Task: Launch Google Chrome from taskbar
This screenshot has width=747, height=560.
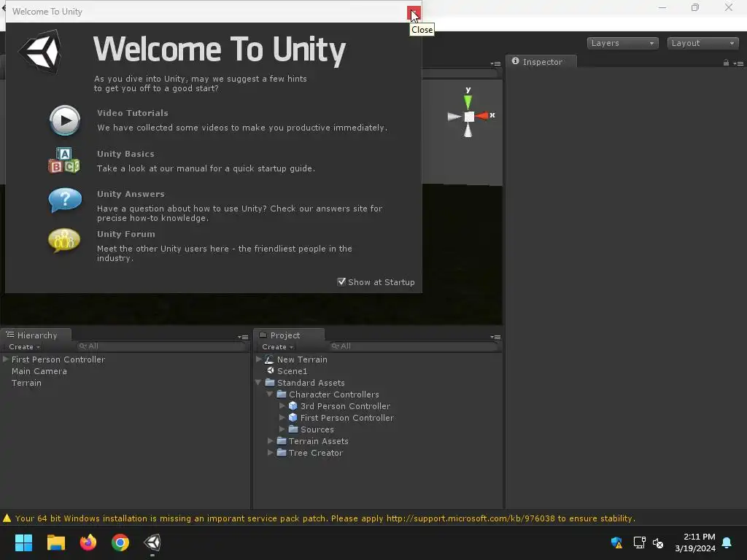Action: tap(120, 542)
